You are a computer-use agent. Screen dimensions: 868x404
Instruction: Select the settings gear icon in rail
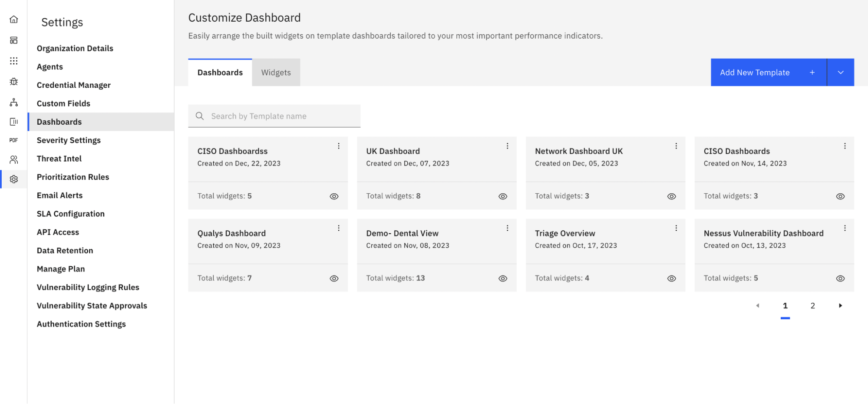pyautogui.click(x=14, y=179)
